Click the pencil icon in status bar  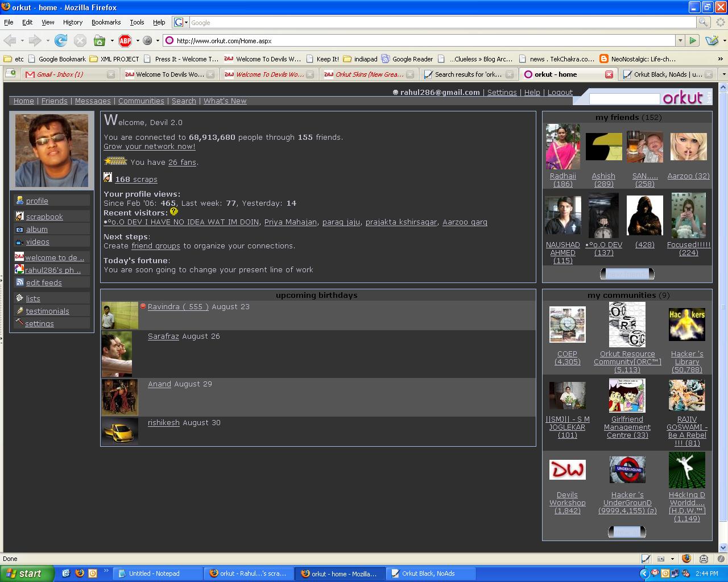coord(646,558)
